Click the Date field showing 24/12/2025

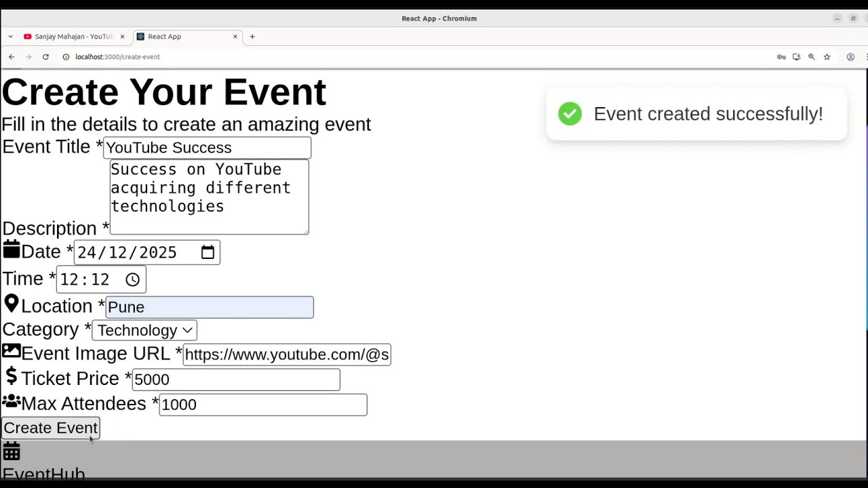(146, 252)
